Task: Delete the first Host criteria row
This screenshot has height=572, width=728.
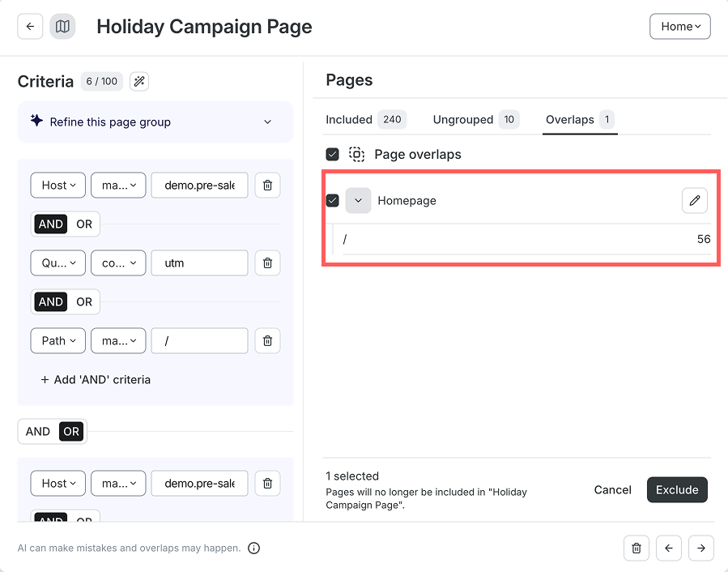Action: (267, 186)
